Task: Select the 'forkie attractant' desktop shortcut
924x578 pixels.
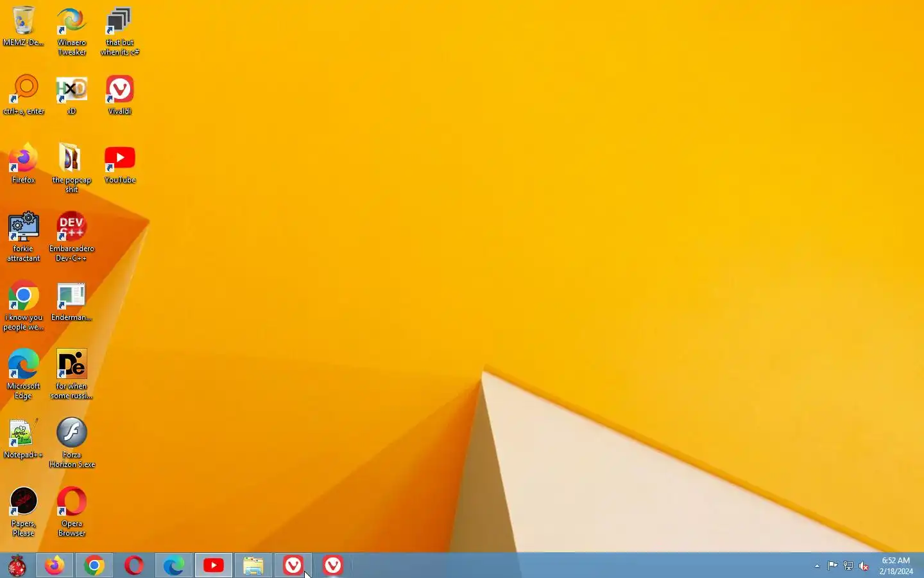Action: pos(24,237)
